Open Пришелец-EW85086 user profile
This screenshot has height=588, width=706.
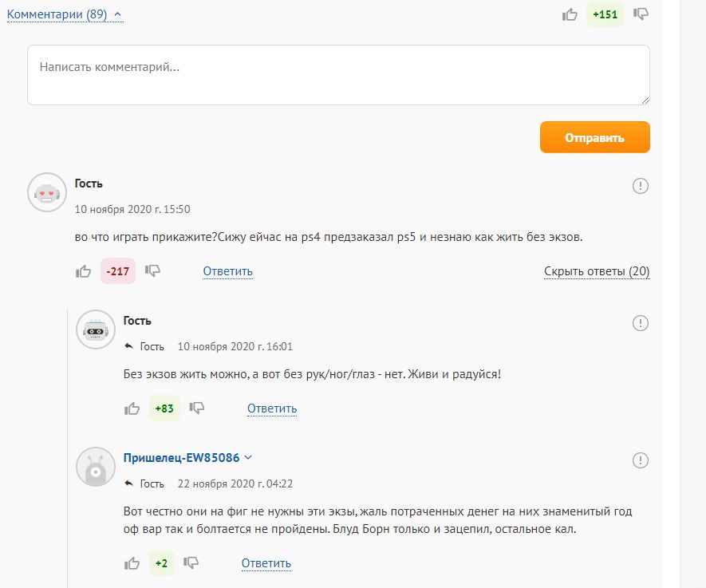181,457
